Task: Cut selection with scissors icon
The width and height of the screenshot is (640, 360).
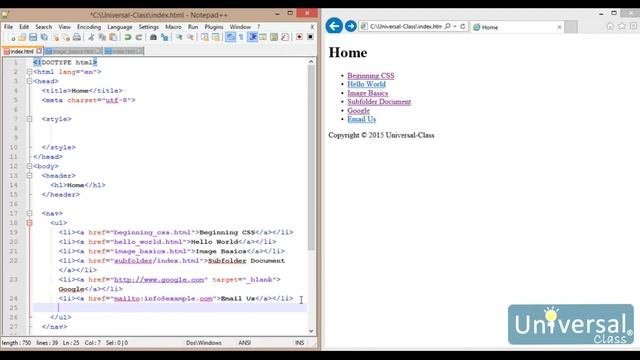Action: (x=91, y=37)
